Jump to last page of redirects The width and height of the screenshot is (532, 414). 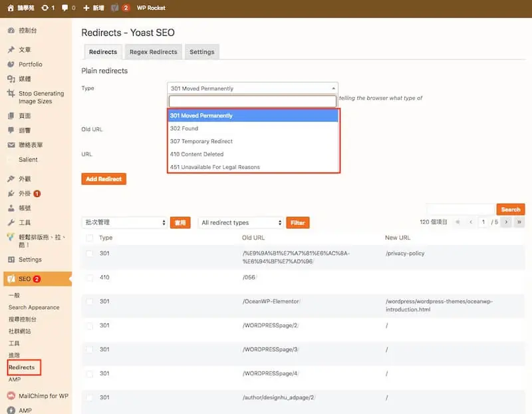pyautogui.click(x=519, y=222)
